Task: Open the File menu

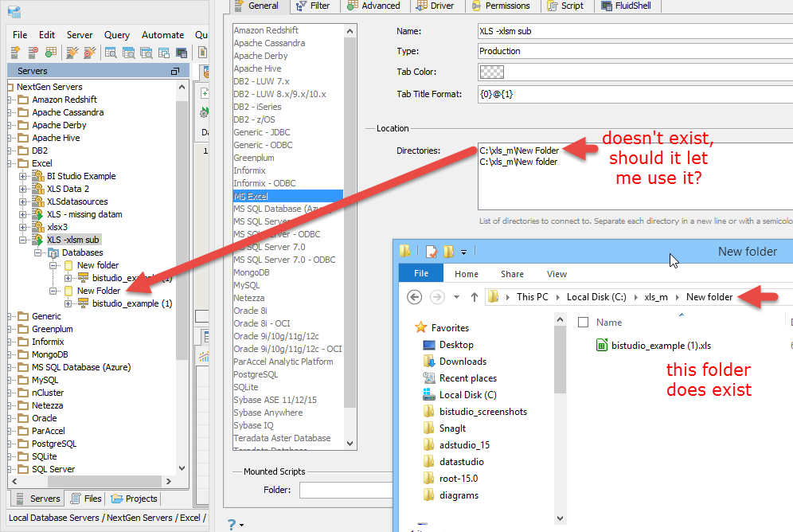Action: (20, 35)
